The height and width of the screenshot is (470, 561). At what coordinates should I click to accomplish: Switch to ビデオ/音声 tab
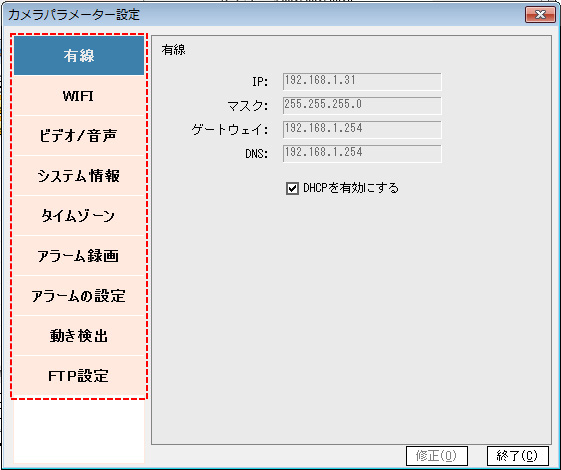79,136
